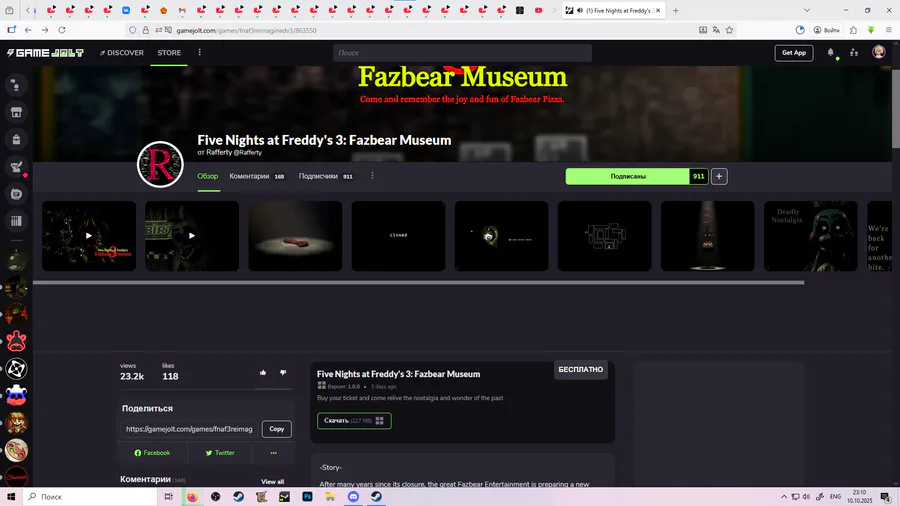This screenshot has width=900, height=506.
Task: Open the store shop icon in the sidebar
Action: coord(16,112)
